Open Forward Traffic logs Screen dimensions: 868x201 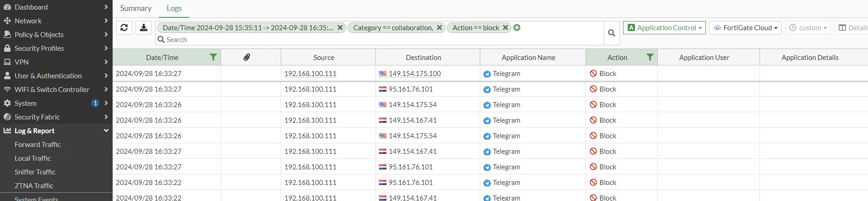pos(38,144)
